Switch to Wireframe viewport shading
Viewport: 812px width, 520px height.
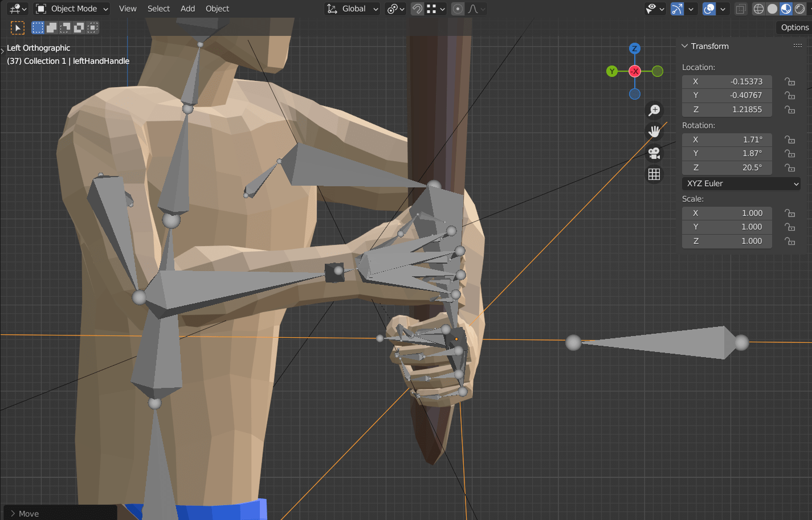tap(758, 9)
